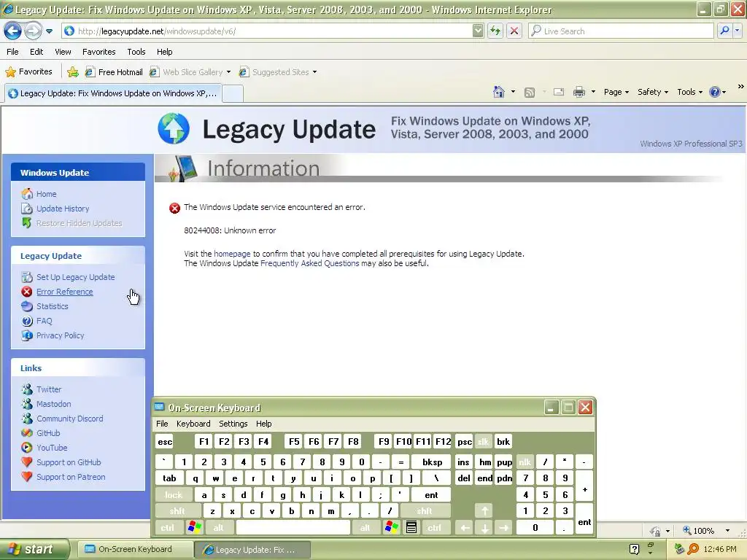Expand the Suggested Sites dropdown
Screen dimensions: 747x560
click(314, 72)
